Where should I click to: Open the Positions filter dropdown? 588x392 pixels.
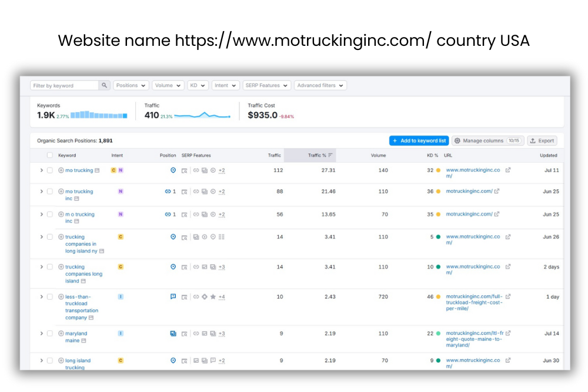(131, 85)
